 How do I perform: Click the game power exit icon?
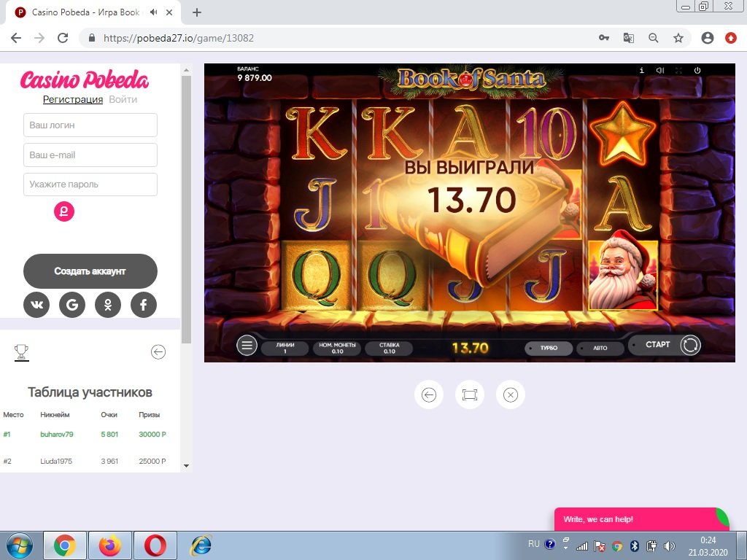click(697, 71)
